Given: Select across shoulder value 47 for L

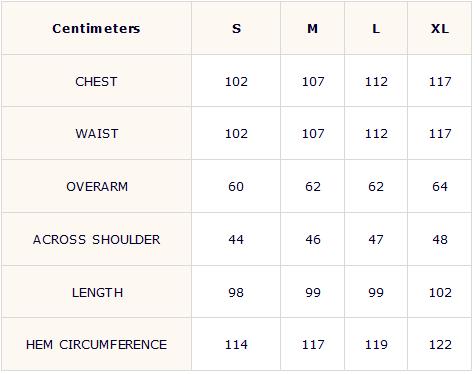Looking at the screenshot, I should tap(376, 240).
